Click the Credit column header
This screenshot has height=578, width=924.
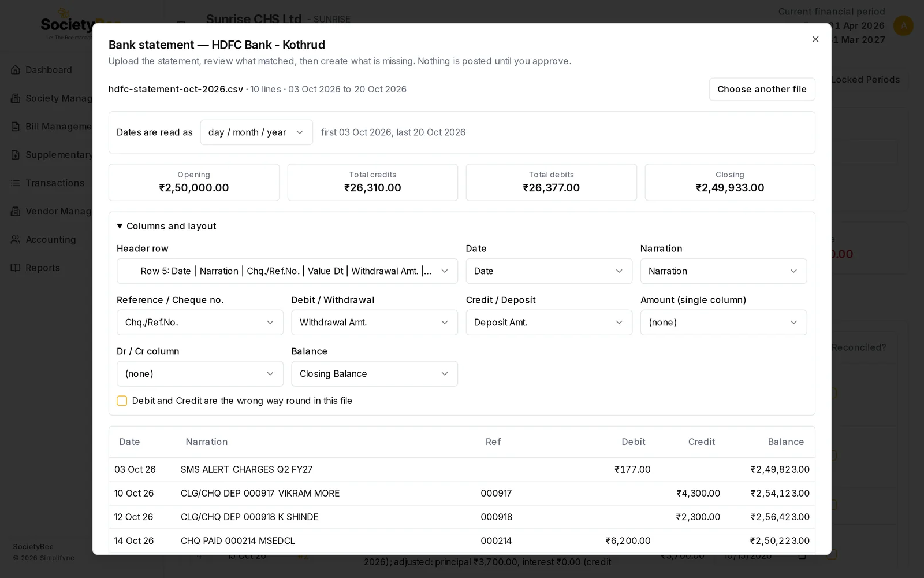click(702, 442)
